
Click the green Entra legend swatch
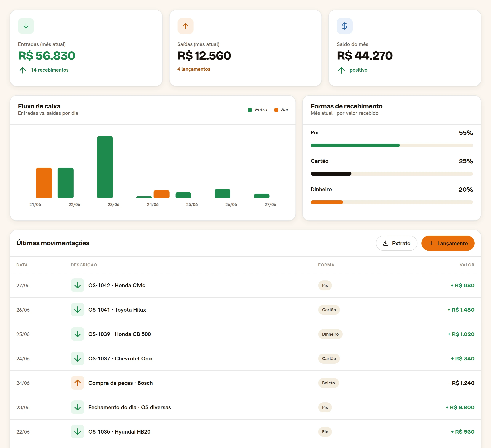[250, 110]
